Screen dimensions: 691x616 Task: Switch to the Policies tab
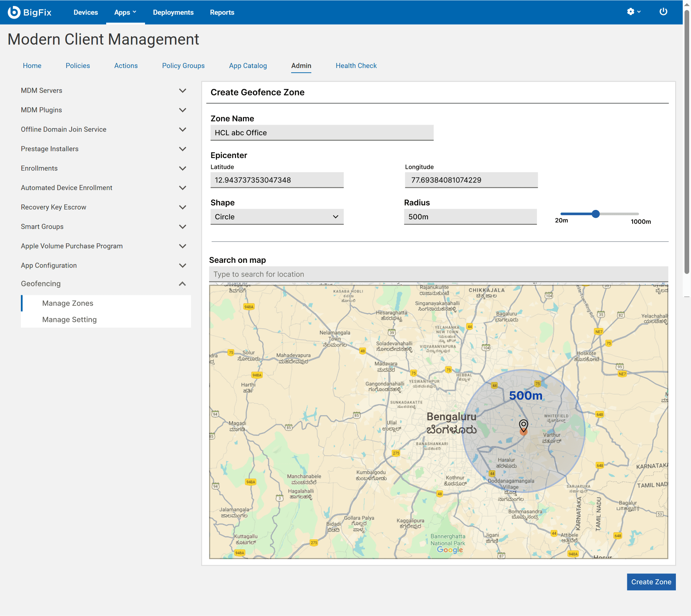(78, 66)
